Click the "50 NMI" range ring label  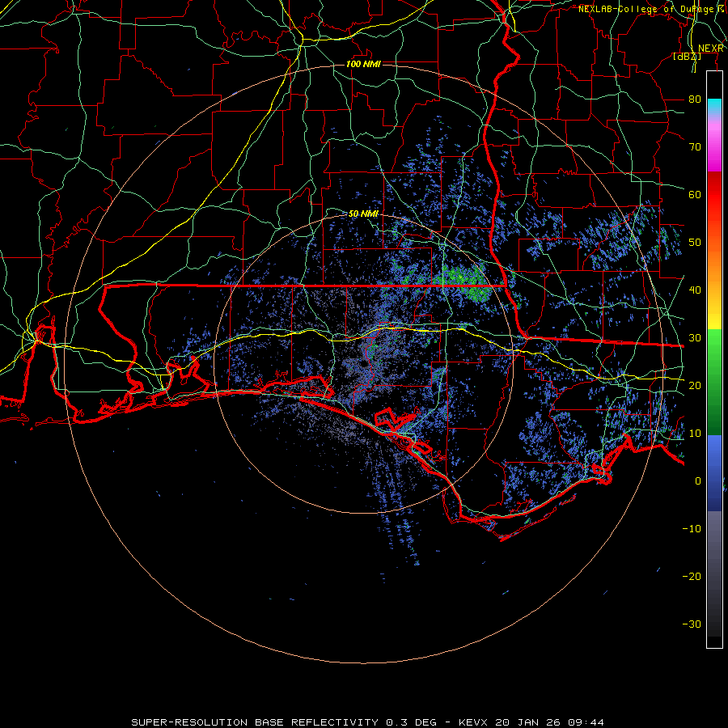[x=363, y=214]
